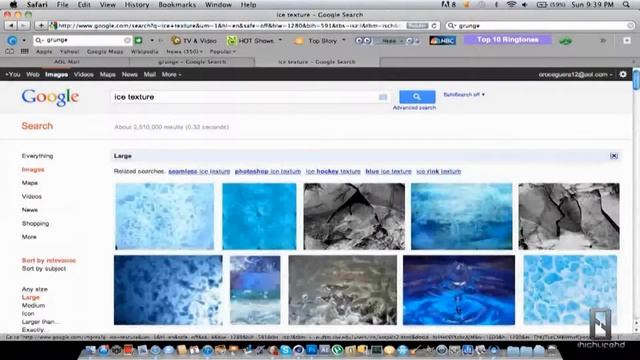Click the Top 10 Ringtones banner
640x360 pixels.
point(508,40)
